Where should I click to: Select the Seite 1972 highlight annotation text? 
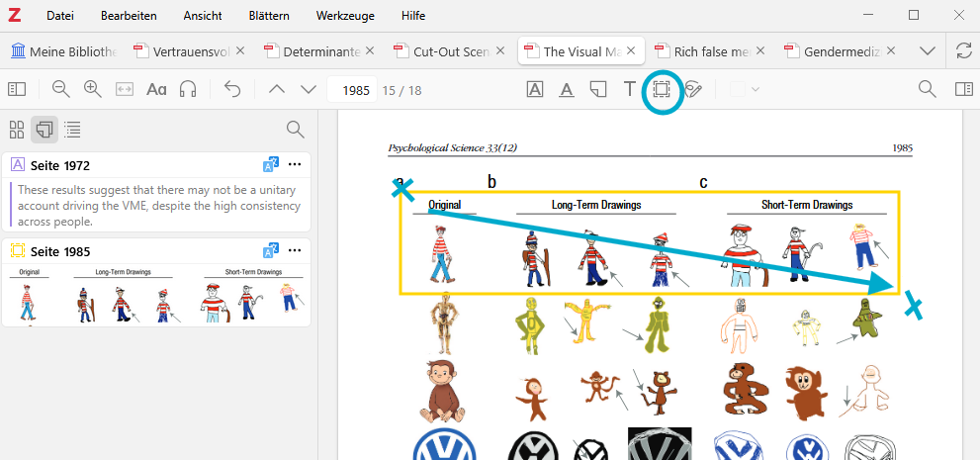click(x=157, y=205)
